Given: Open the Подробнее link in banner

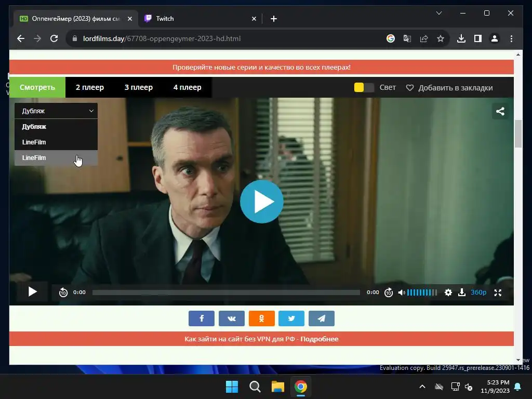Looking at the screenshot, I should click(320, 339).
